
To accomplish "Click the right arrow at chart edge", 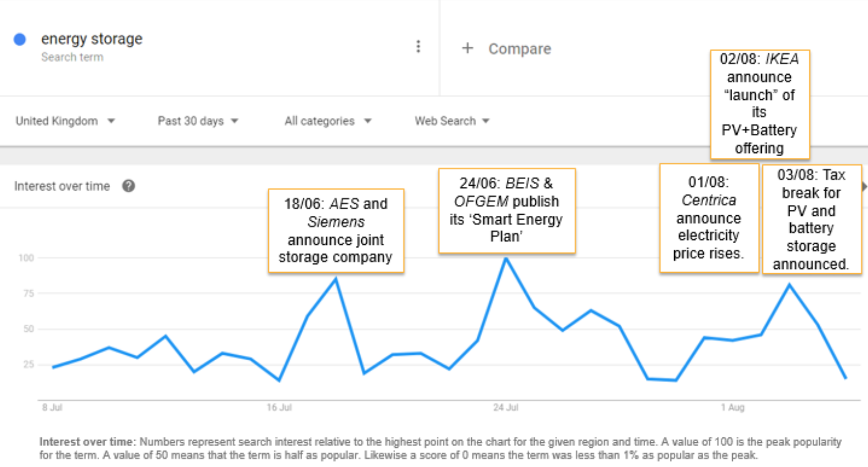I will 864,186.
